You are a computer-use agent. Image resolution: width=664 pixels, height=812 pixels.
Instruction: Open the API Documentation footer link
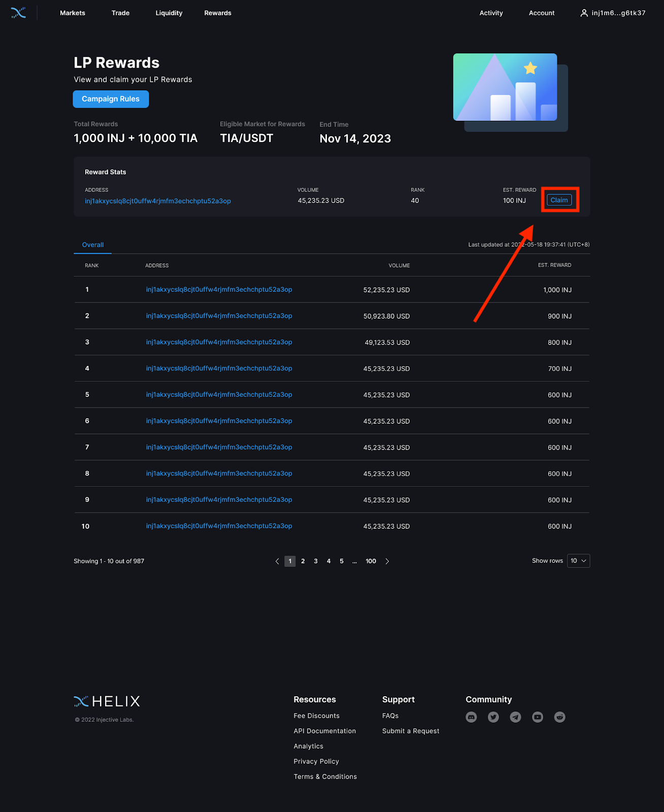click(x=325, y=731)
